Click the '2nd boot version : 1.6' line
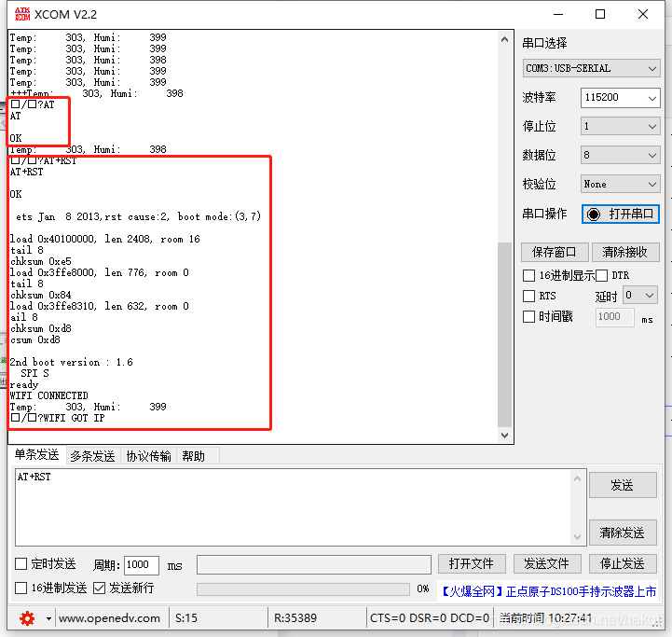The width and height of the screenshot is (672, 637). click(72, 362)
